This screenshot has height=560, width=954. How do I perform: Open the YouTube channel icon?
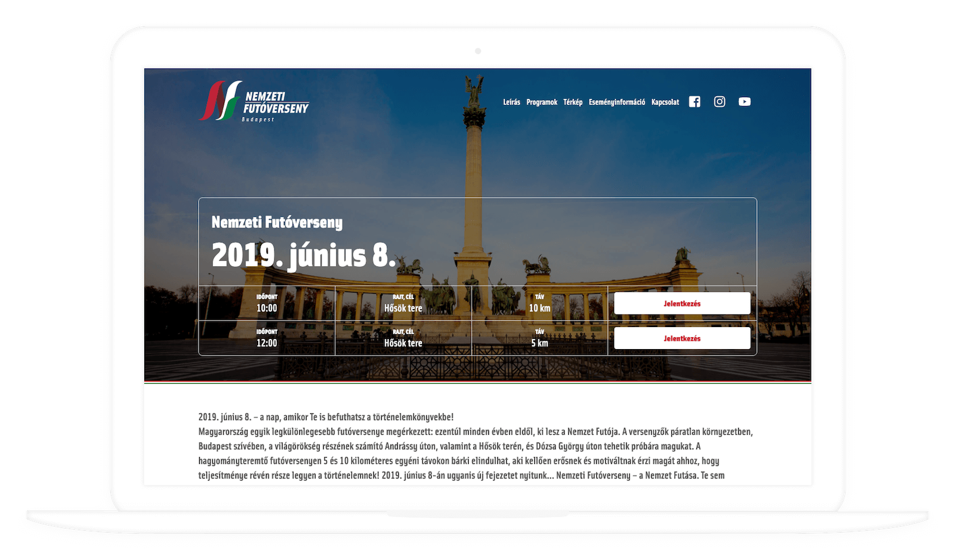pos(745,102)
